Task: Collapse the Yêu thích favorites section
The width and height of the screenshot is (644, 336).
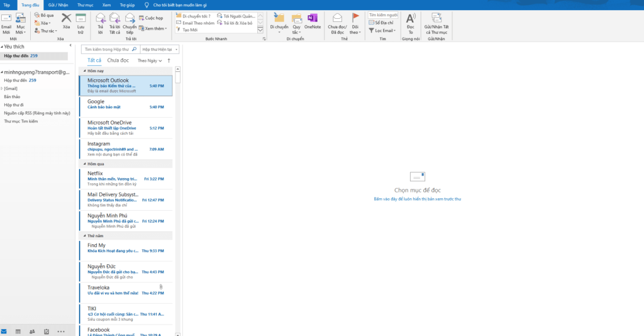Action: [x=2, y=47]
